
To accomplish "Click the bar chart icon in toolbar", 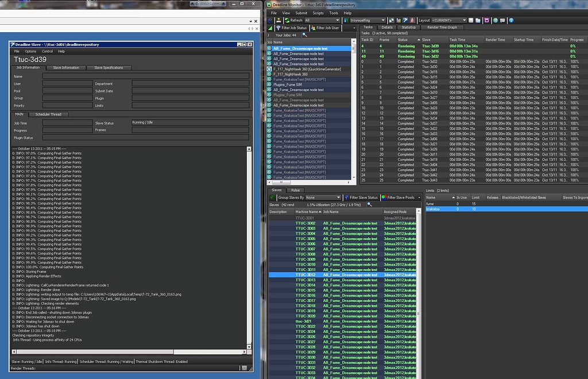I will coord(397,20).
